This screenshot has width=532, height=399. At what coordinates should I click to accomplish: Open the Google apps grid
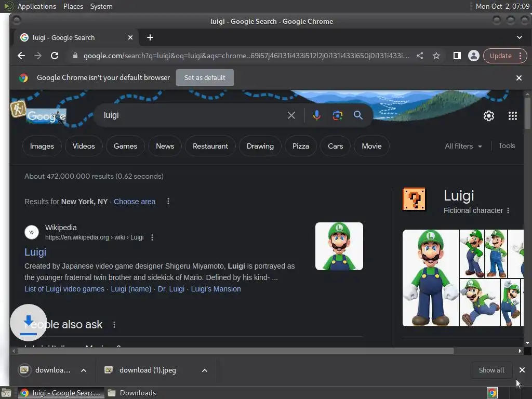point(513,116)
